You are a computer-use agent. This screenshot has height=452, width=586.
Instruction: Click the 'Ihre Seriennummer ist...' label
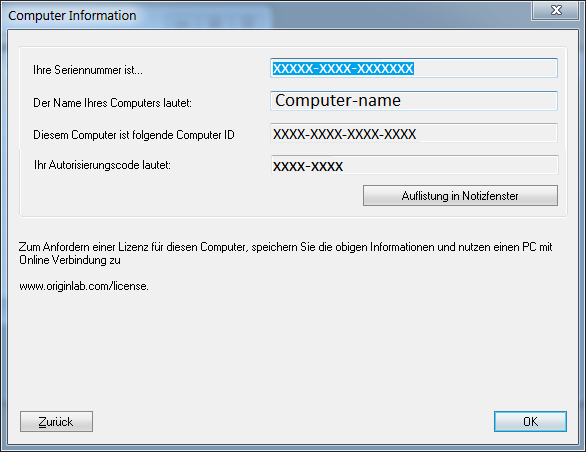click(88, 70)
